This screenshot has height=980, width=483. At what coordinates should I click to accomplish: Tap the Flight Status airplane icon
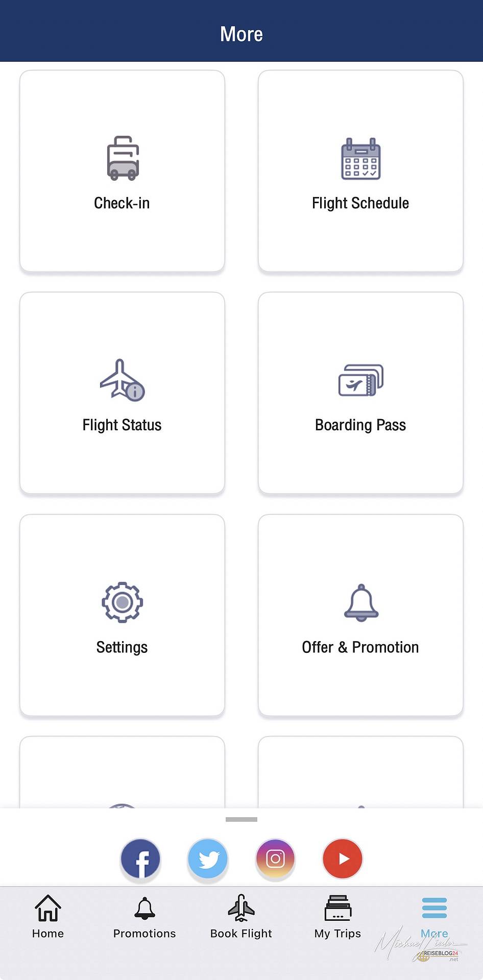122,380
